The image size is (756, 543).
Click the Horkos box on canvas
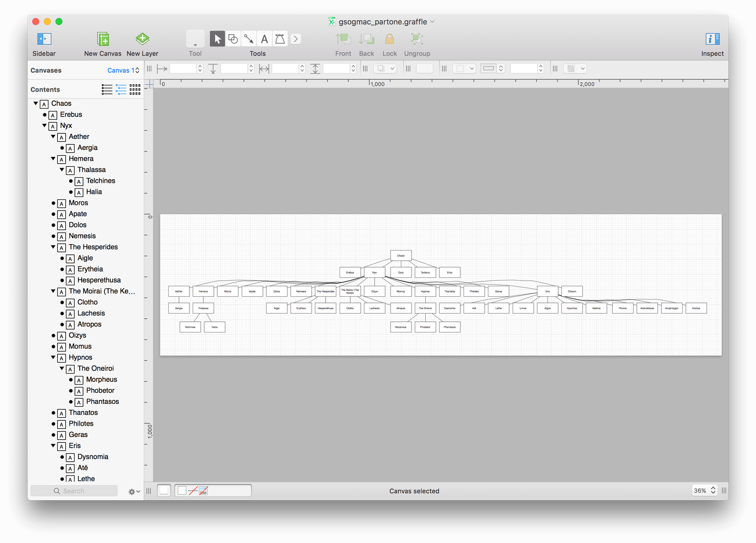click(696, 308)
